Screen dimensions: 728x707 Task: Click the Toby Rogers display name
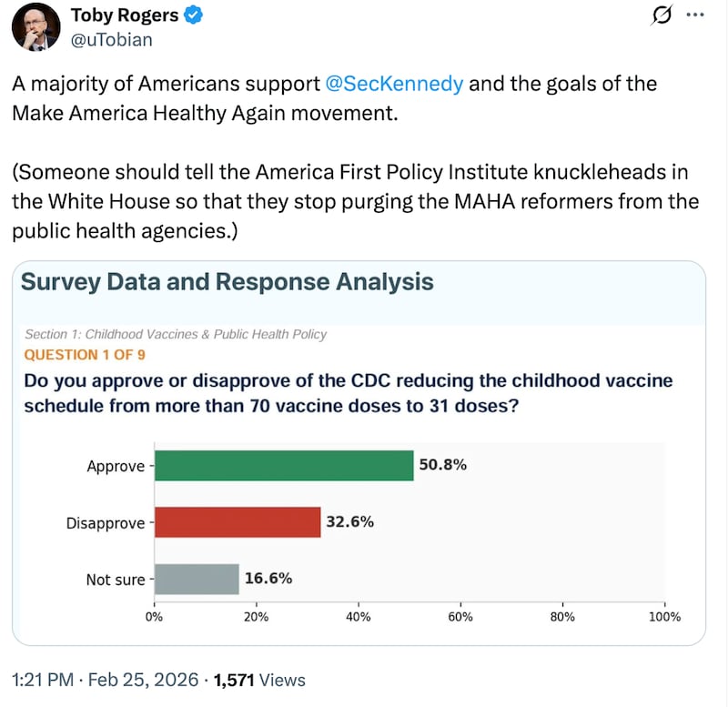(123, 15)
